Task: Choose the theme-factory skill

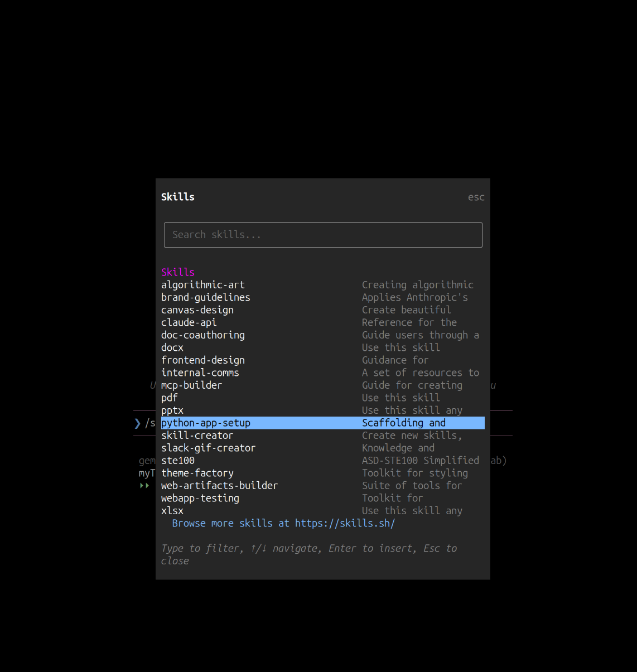Action: tap(323, 473)
